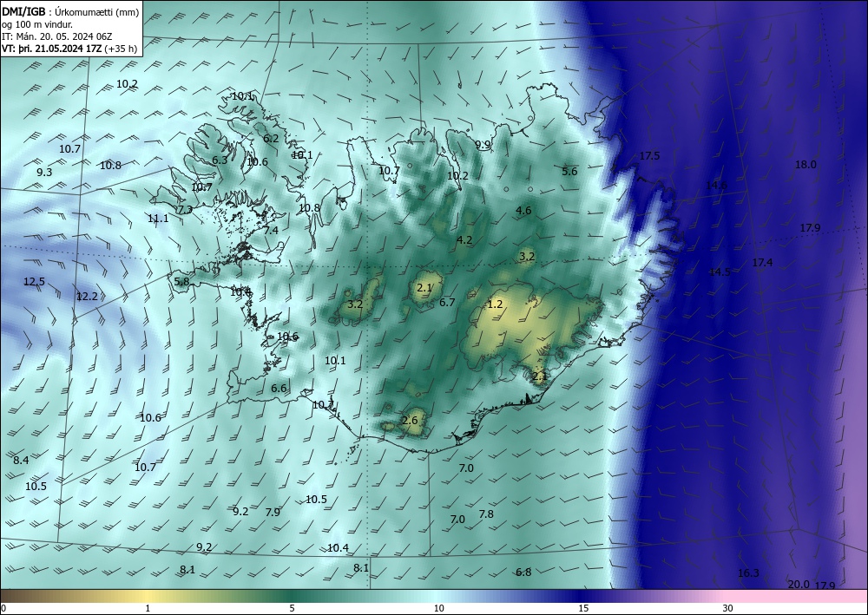Click the 4.2 value on the map

(x=464, y=240)
